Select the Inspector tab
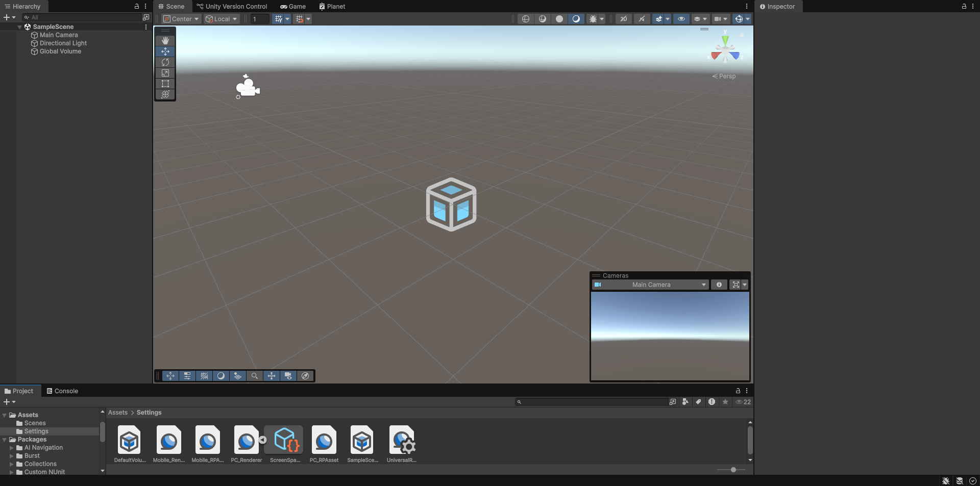The image size is (980, 486). click(777, 7)
